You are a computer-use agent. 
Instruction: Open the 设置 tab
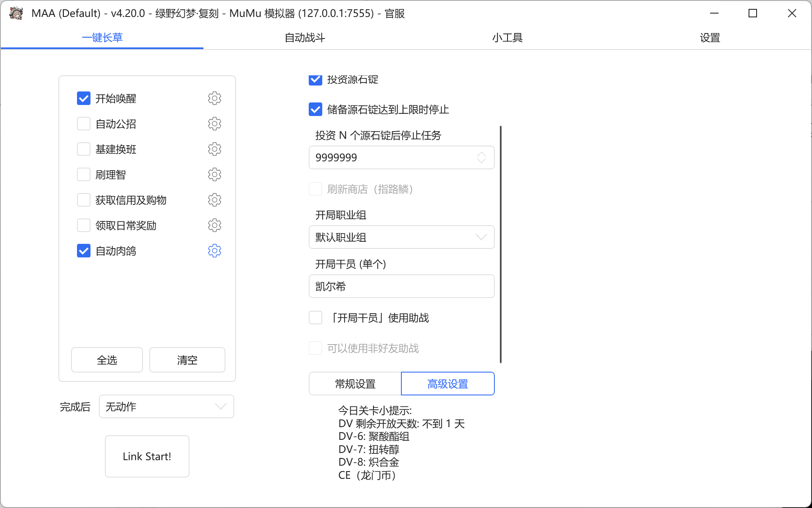[710, 38]
